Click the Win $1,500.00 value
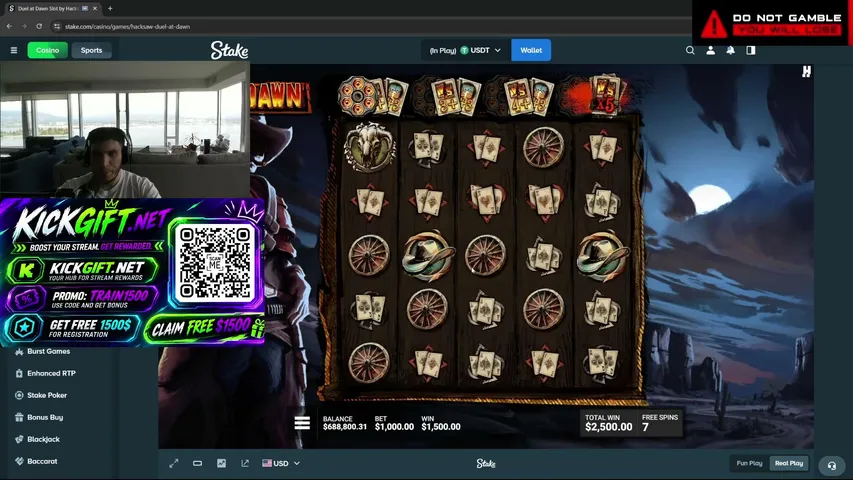 [441, 427]
